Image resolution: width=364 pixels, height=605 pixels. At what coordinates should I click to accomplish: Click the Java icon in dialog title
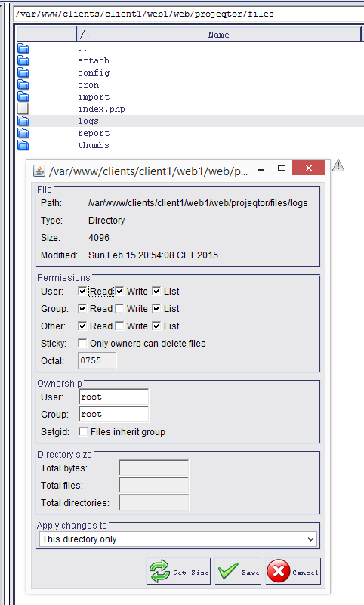(x=39, y=171)
